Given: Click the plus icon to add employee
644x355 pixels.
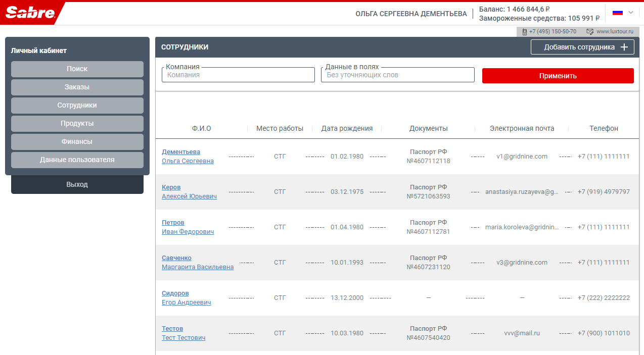Looking at the screenshot, I should (x=624, y=47).
